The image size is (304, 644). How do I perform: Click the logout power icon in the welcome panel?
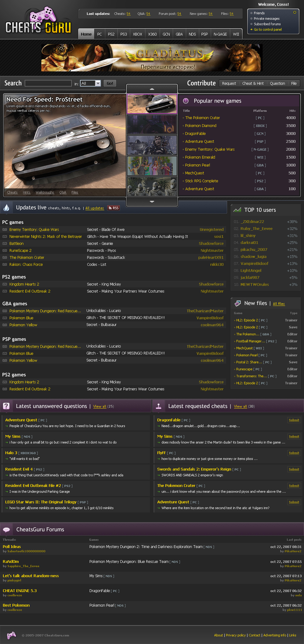point(295,12)
